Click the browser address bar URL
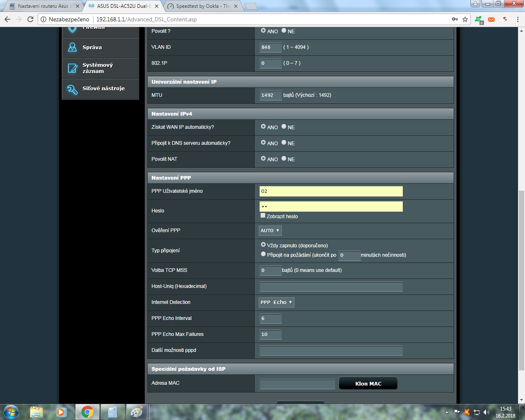The width and height of the screenshot is (525, 420). click(146, 19)
